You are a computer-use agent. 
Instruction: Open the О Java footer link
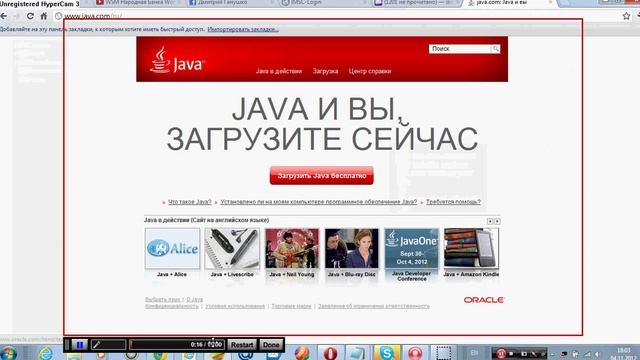click(194, 300)
